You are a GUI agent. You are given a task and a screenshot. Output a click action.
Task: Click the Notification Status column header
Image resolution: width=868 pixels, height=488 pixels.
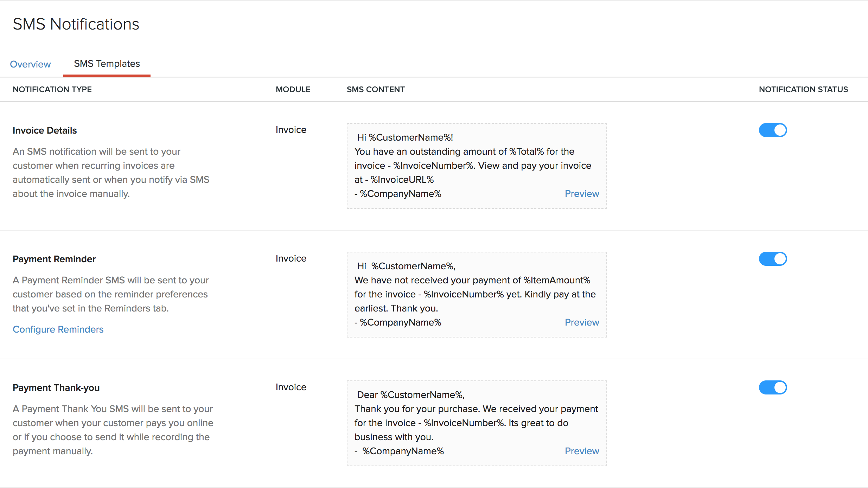[803, 89]
